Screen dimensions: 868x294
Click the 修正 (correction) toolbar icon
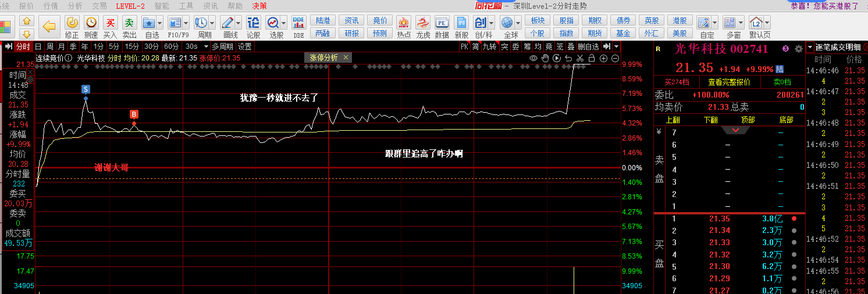[72, 23]
